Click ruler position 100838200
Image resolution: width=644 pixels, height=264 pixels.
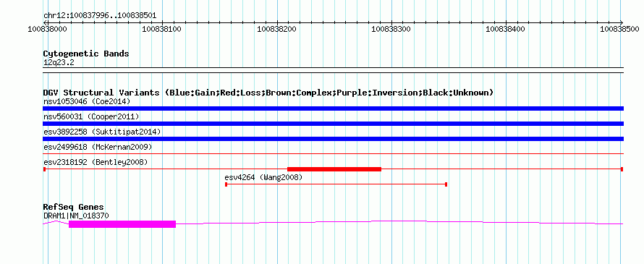tap(277, 29)
